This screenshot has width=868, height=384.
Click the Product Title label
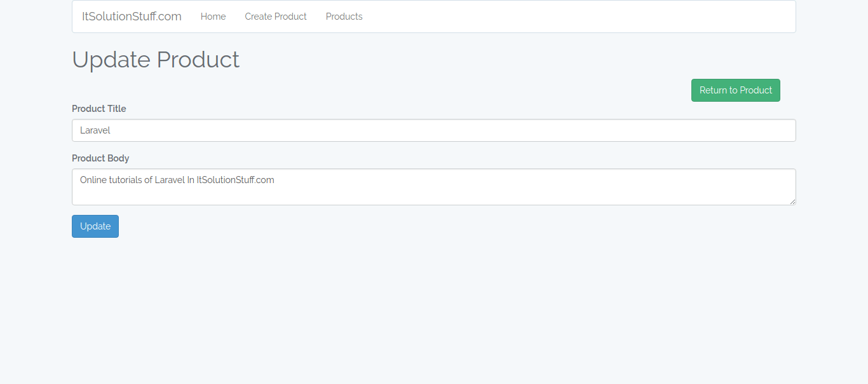99,109
